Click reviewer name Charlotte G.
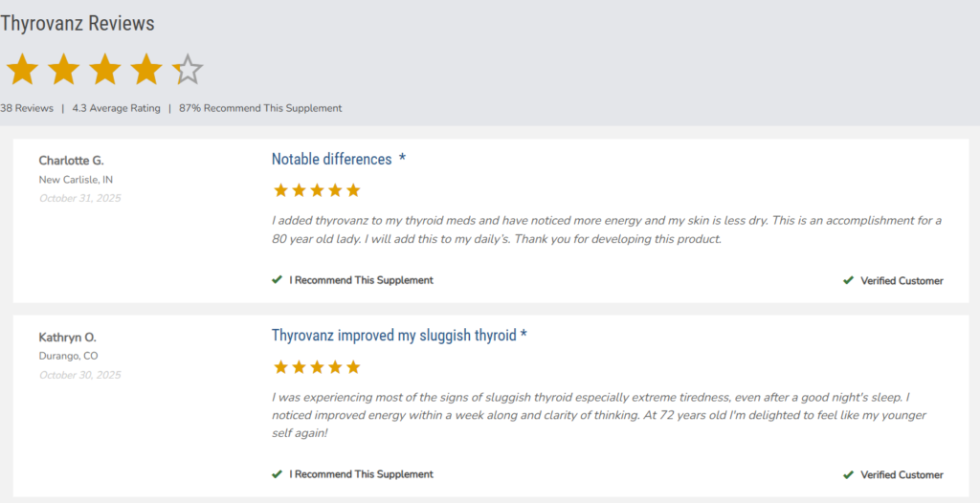The width and height of the screenshot is (980, 503). [72, 161]
